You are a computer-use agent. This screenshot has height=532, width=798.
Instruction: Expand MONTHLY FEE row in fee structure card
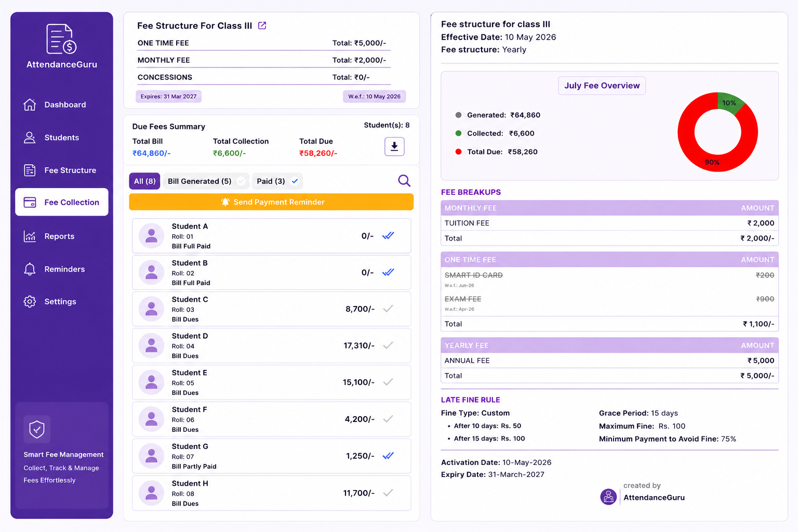click(x=264, y=60)
